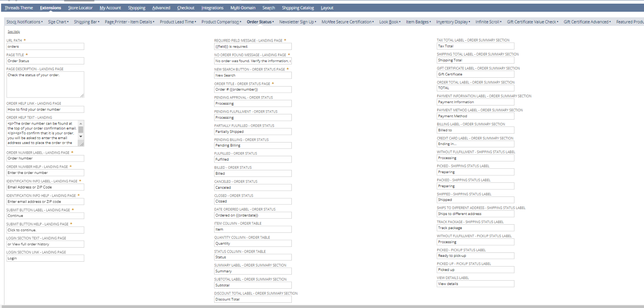This screenshot has width=644, height=308.
Task: Switch to the Stock Notifications tab
Action: coord(23,22)
